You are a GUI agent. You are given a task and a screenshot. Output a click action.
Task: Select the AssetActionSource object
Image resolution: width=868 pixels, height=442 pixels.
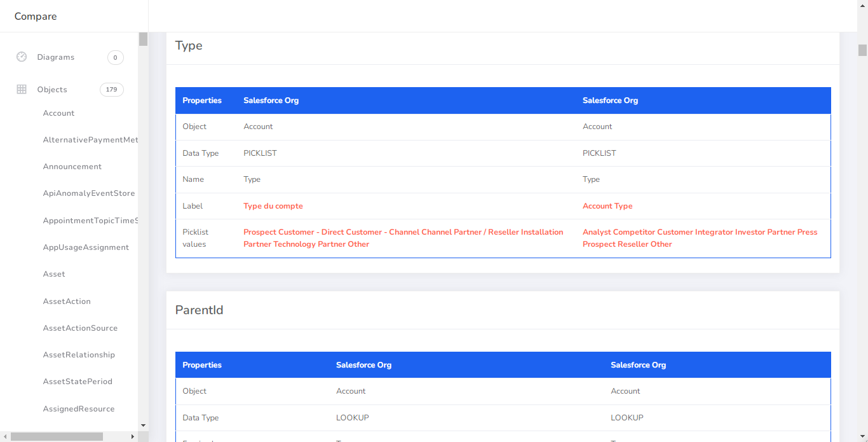[80, 328]
